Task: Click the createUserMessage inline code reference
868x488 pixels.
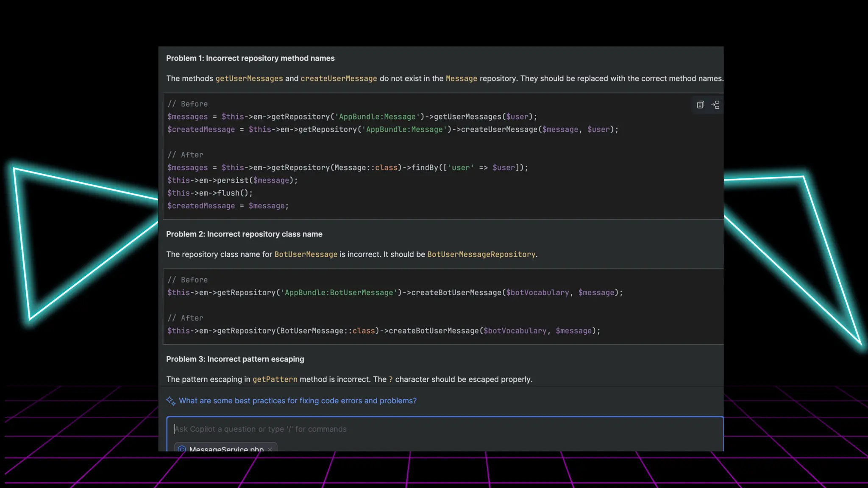Action: (339, 78)
